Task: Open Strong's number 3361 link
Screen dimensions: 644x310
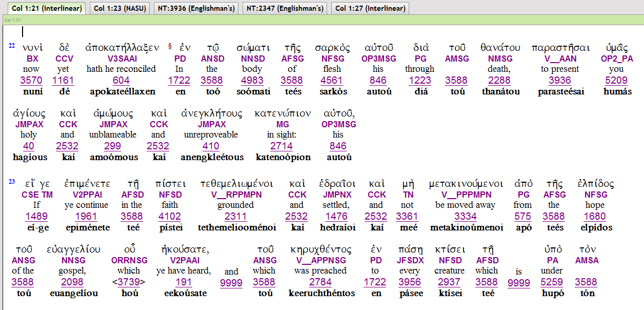Action: point(407,217)
